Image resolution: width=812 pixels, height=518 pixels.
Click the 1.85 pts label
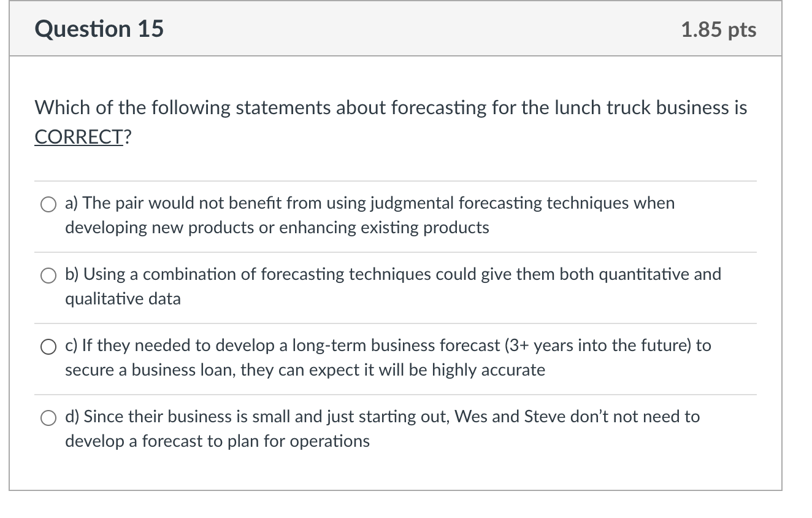point(718,28)
